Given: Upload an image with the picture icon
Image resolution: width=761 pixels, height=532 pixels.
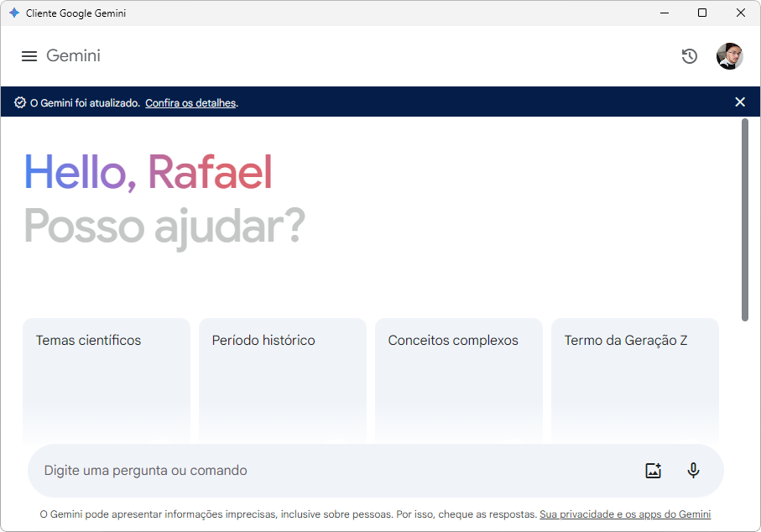Looking at the screenshot, I should tap(654, 471).
